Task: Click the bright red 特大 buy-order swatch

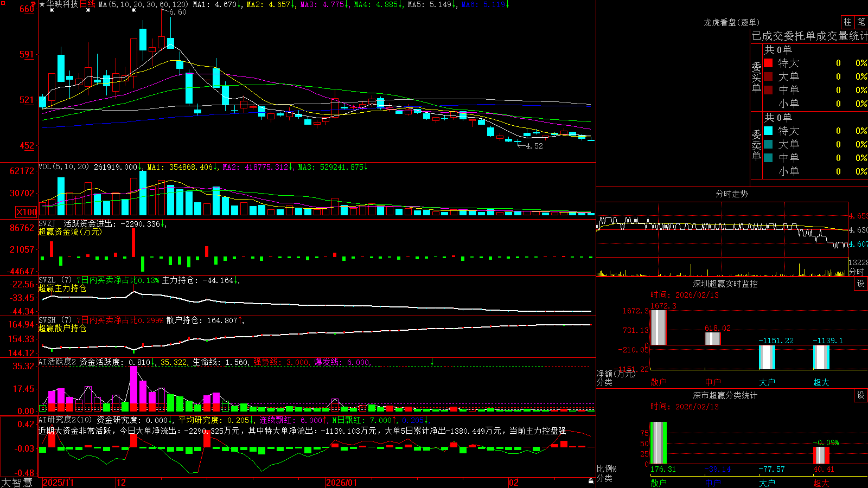Action: pos(768,63)
